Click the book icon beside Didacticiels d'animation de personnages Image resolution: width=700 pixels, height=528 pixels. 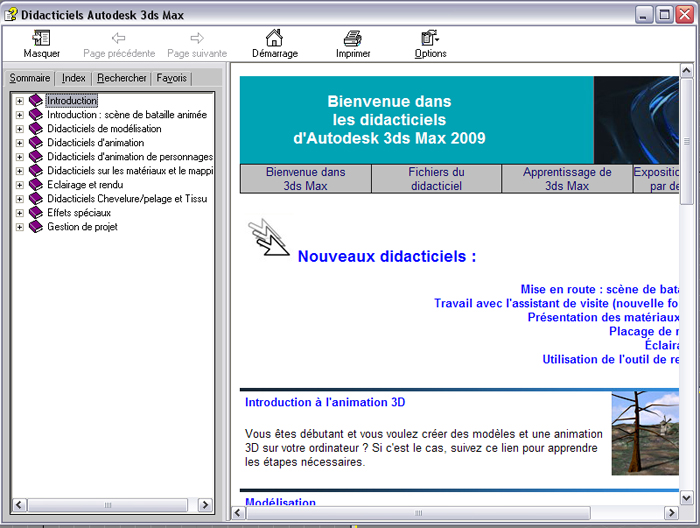(36, 157)
